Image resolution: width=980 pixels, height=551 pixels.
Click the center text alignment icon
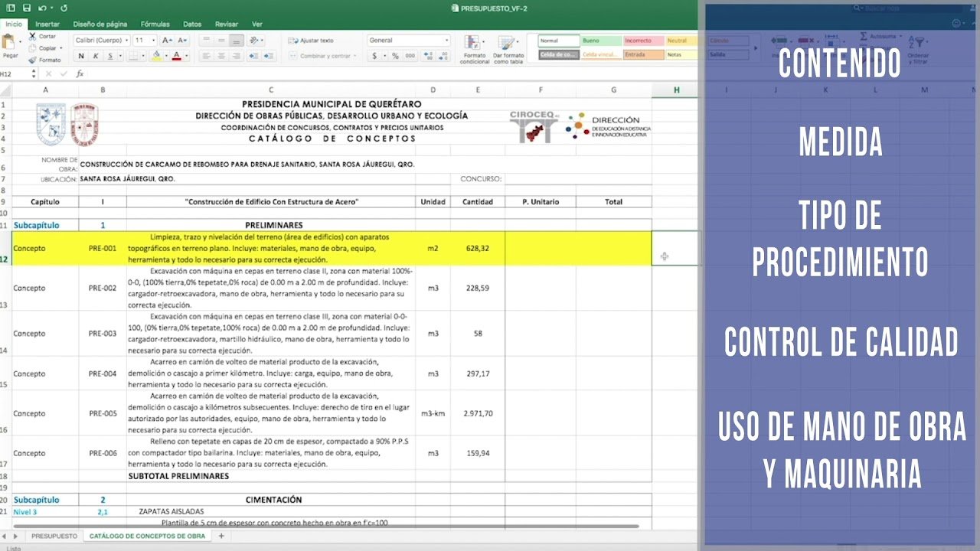click(221, 56)
